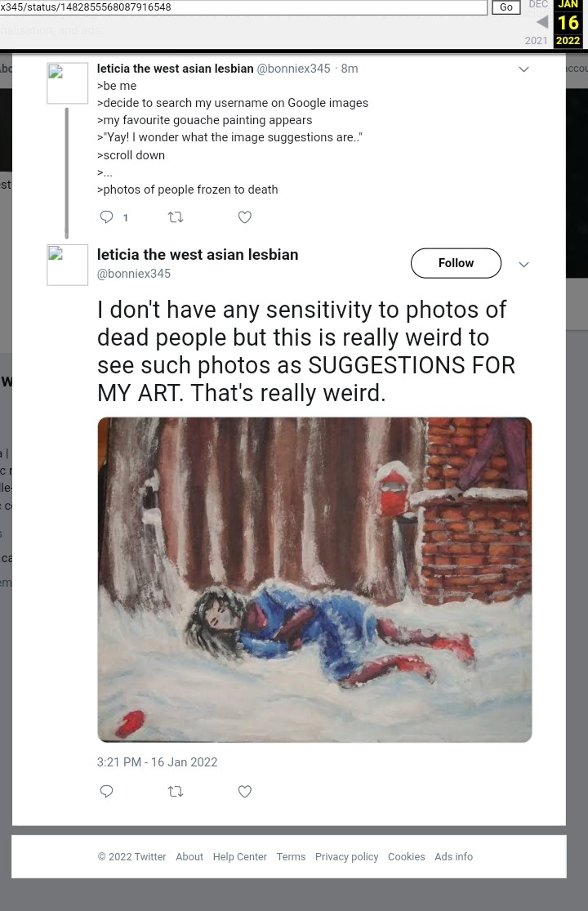Screen dimensions: 588x911
Task: Open the gouache painting image
Action: pyautogui.click(x=314, y=579)
